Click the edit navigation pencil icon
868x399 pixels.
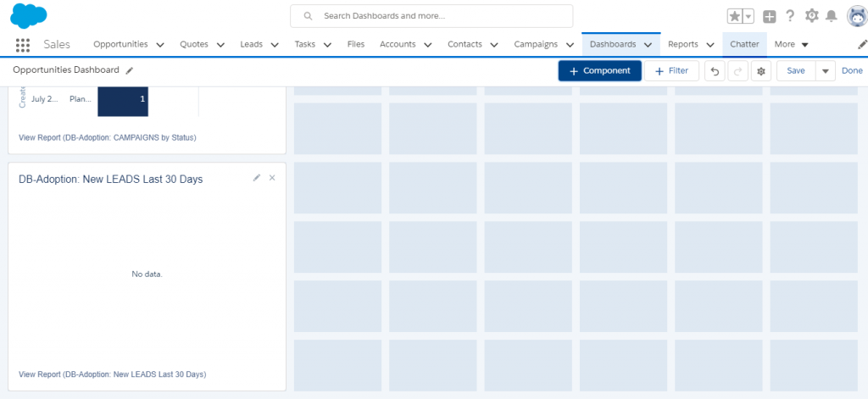[862, 45]
